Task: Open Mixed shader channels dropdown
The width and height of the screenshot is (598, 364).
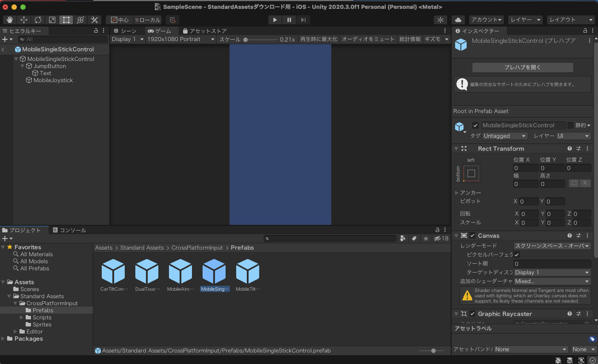Action: coord(552,281)
